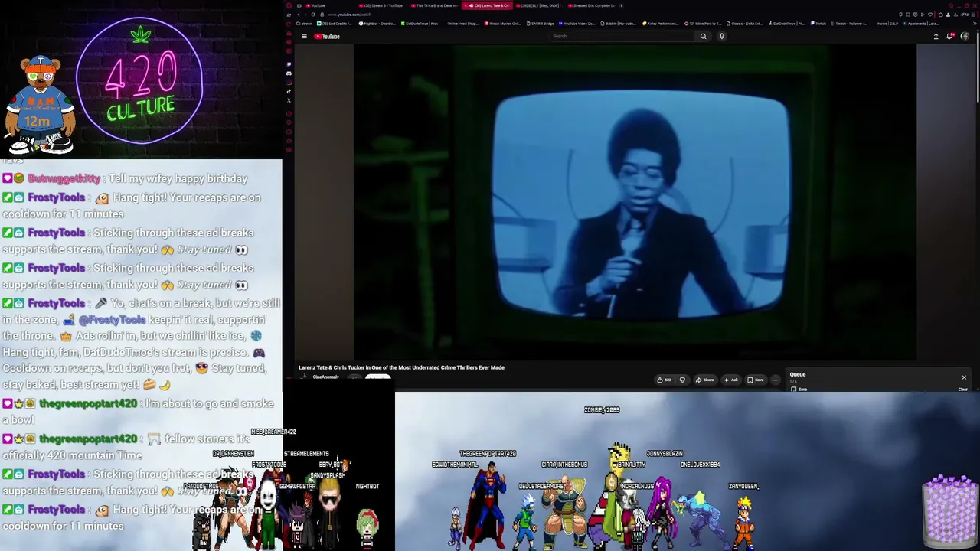Click the YouTube search magnifier button
The width and height of the screenshot is (980, 551).
[703, 36]
